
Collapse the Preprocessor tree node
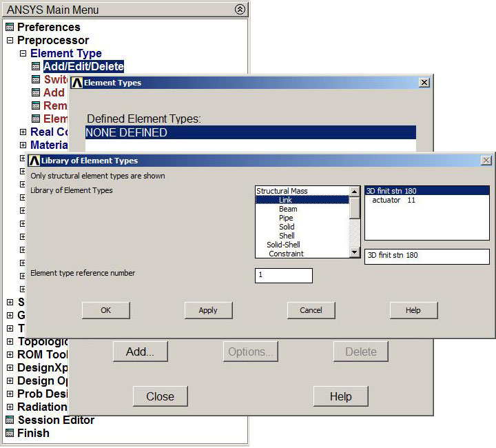(x=10, y=41)
